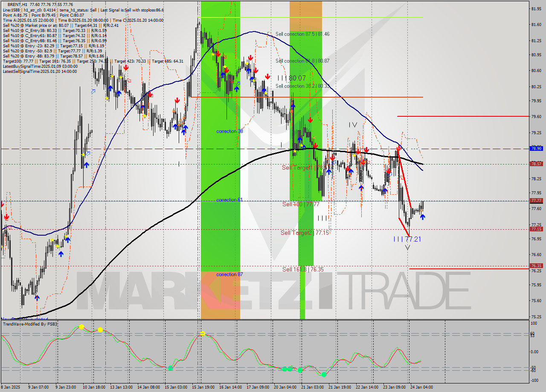This screenshot has width=546, height=392.
Task: Click the 100 level on oscillator scale
Action: [533, 324]
